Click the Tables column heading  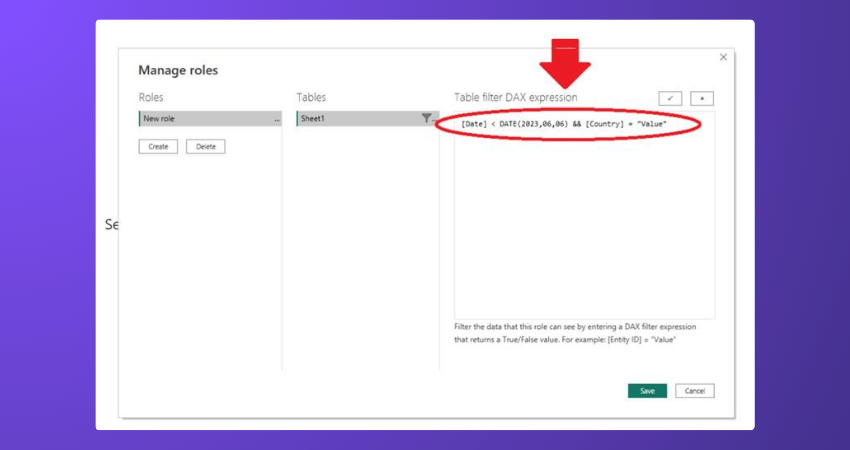coord(311,98)
